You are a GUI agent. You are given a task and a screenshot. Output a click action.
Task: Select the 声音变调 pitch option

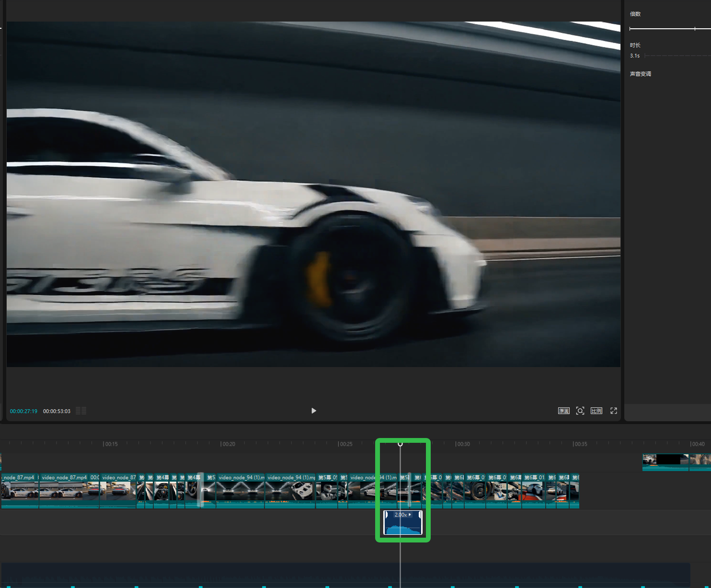click(641, 74)
